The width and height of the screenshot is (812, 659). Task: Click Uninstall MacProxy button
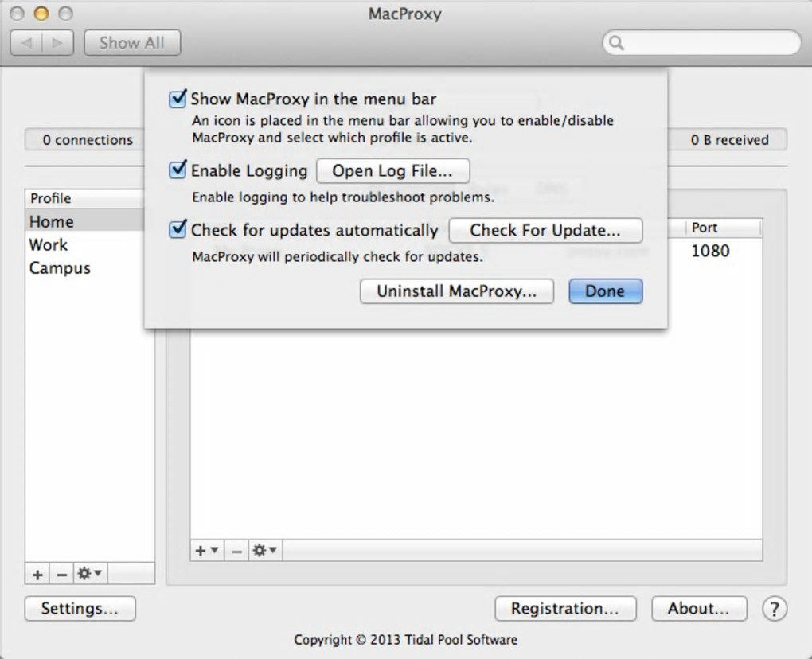[457, 291]
